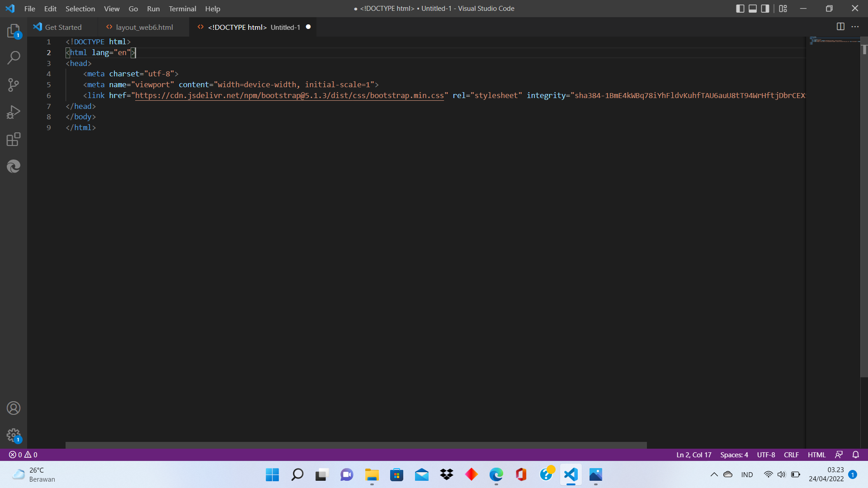
Task: Open the More Actions editor menu
Action: tap(856, 27)
